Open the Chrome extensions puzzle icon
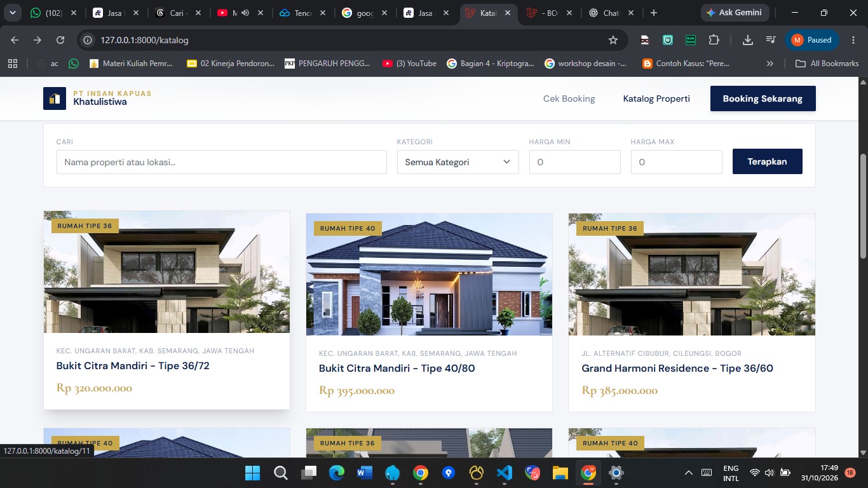The height and width of the screenshot is (488, 868). (714, 40)
